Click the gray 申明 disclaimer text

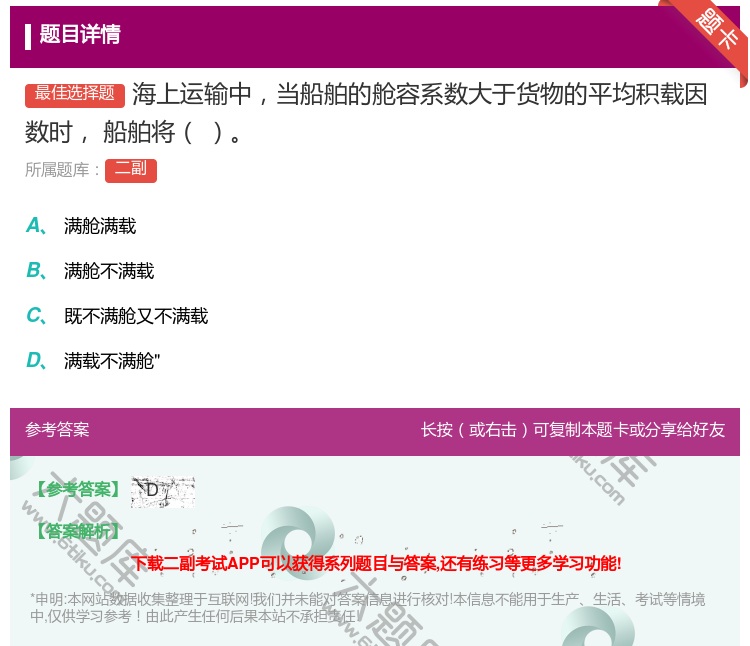pyautogui.click(x=367, y=608)
